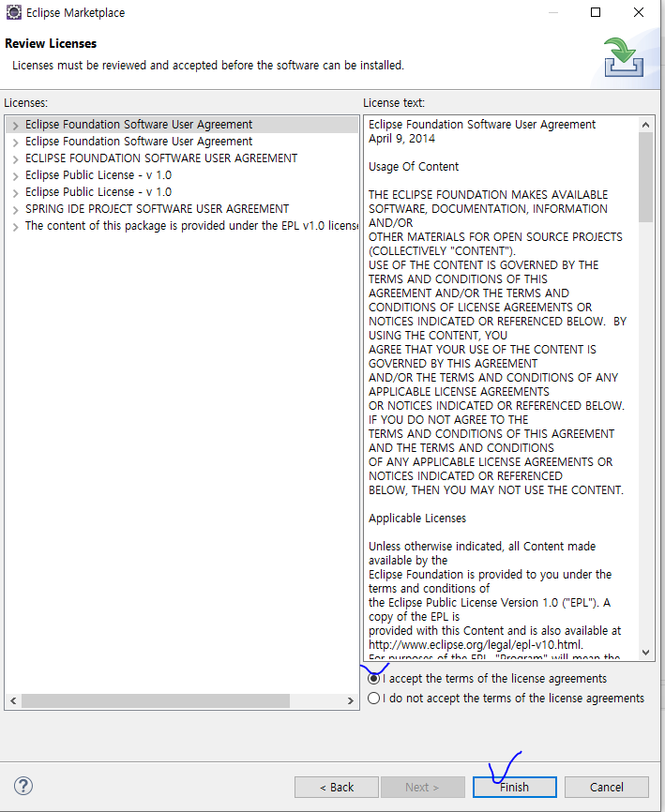This screenshot has width=665, height=812.
Task: Go back with the Back button
Action: pos(337,787)
